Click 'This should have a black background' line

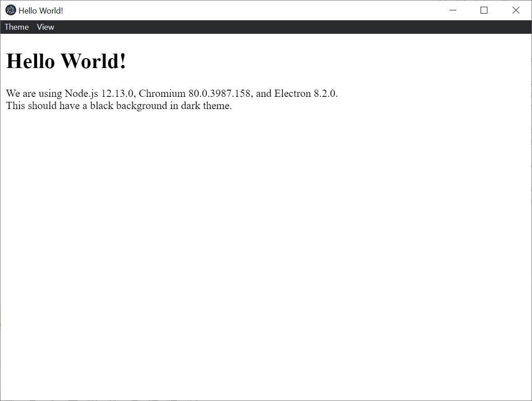(119, 106)
